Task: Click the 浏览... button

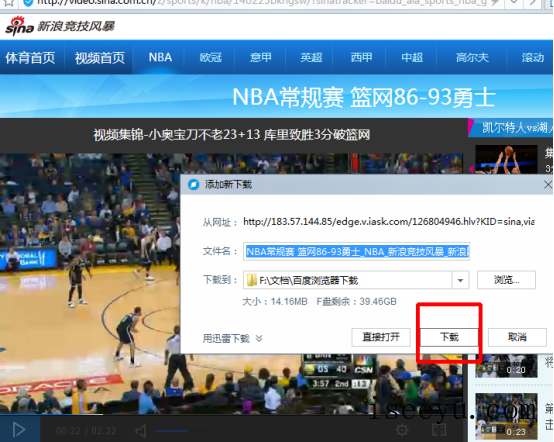Action: pos(506,280)
